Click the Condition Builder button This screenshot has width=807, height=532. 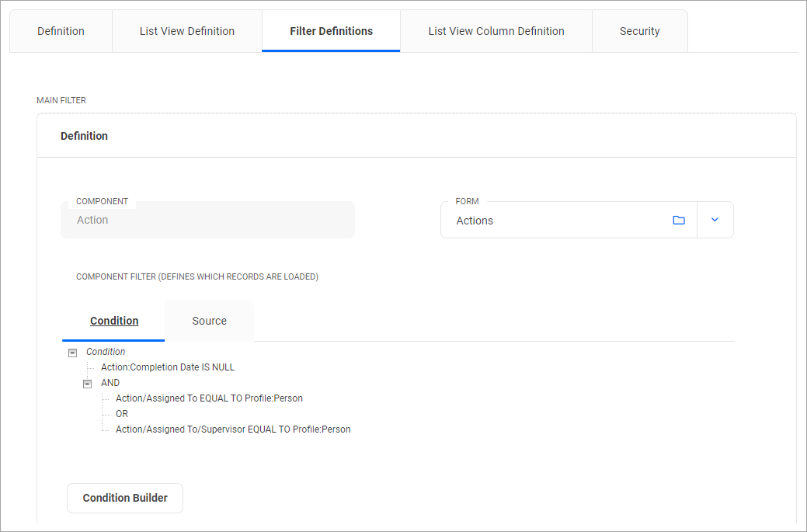[x=125, y=498]
